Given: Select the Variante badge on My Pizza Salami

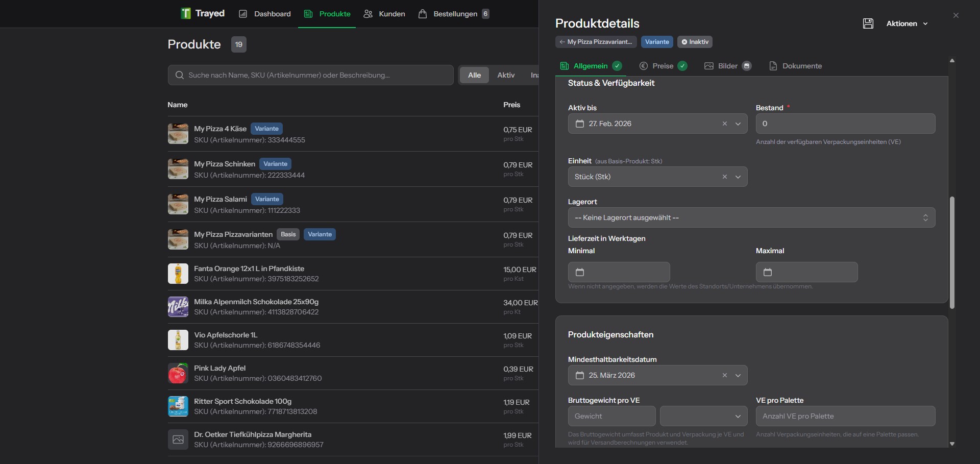Looking at the screenshot, I should (x=267, y=199).
